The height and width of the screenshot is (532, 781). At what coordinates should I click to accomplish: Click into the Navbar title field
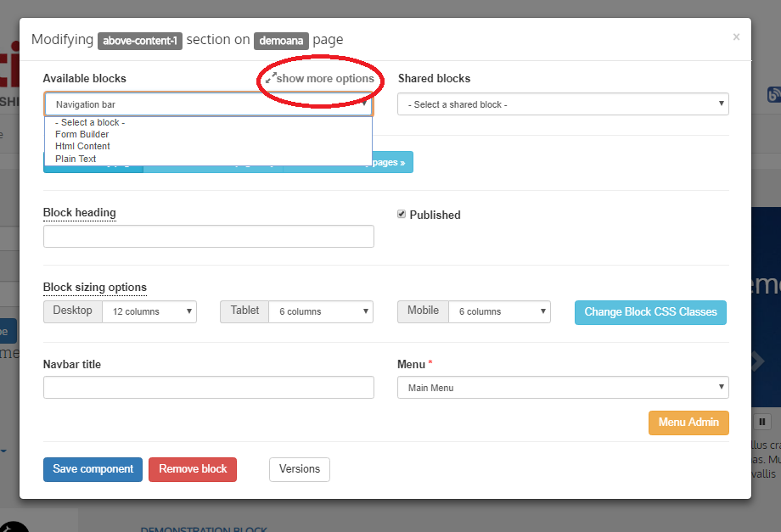tap(208, 388)
